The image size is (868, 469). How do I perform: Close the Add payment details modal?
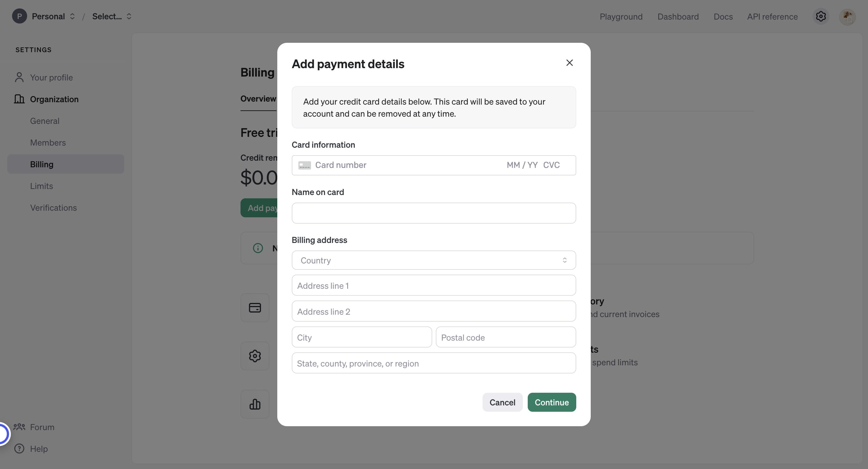(569, 63)
